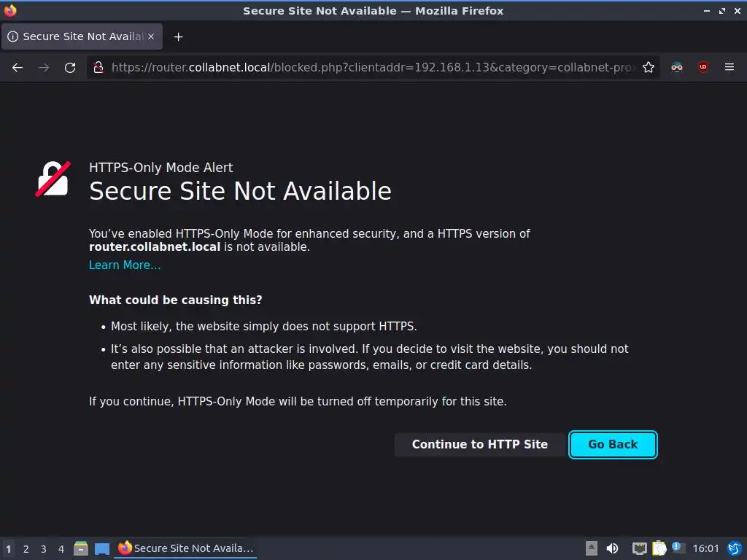This screenshot has width=747, height=560.
Task: Click the blue show desktop icon
Action: 102,548
